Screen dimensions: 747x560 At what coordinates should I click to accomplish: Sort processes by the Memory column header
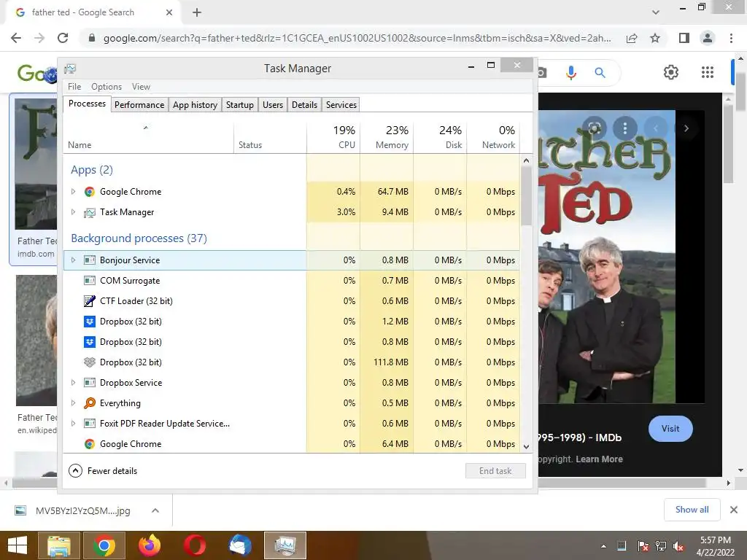(x=387, y=137)
